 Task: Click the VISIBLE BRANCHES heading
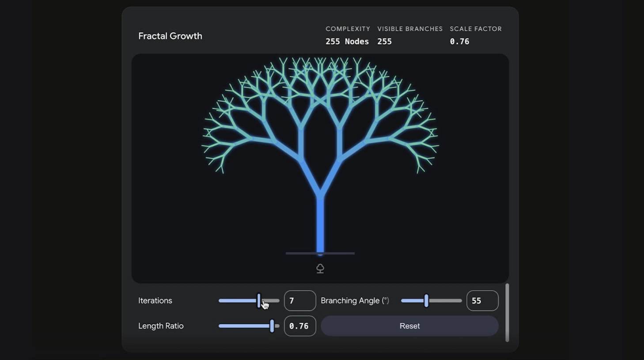[409, 29]
